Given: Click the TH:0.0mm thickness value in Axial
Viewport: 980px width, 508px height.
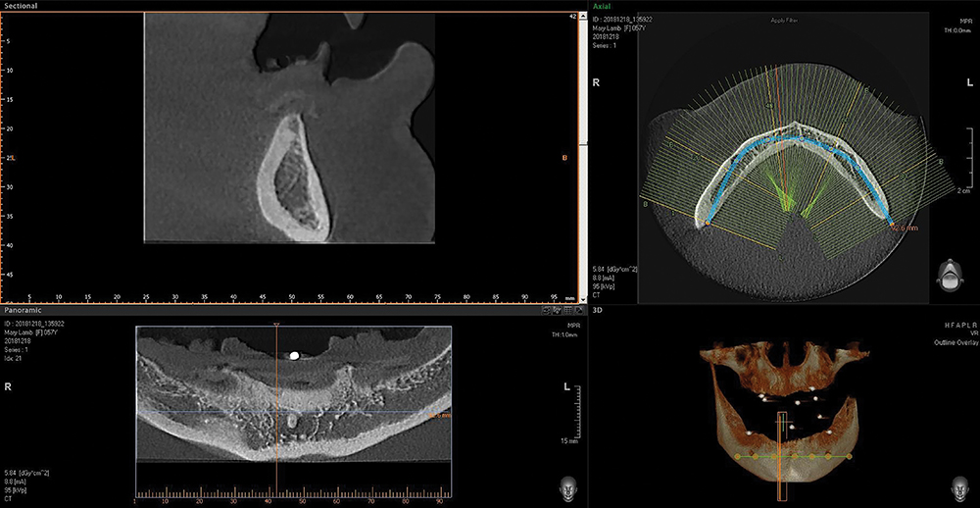Looking at the screenshot, I should [x=959, y=28].
